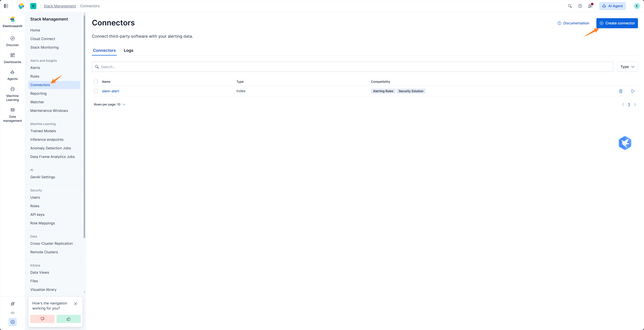644x330 pixels.
Task: Open Discover from the sidebar
Action: coord(12,41)
